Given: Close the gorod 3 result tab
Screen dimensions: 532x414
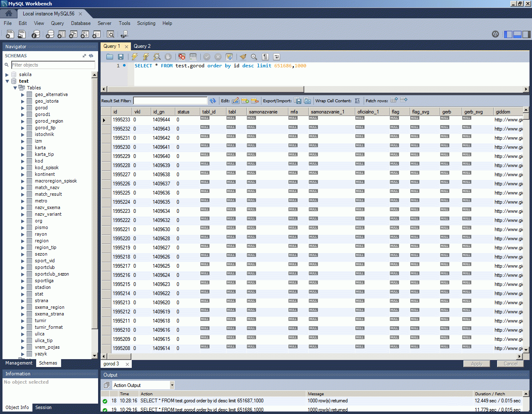Looking at the screenshot, I should coord(127,364).
